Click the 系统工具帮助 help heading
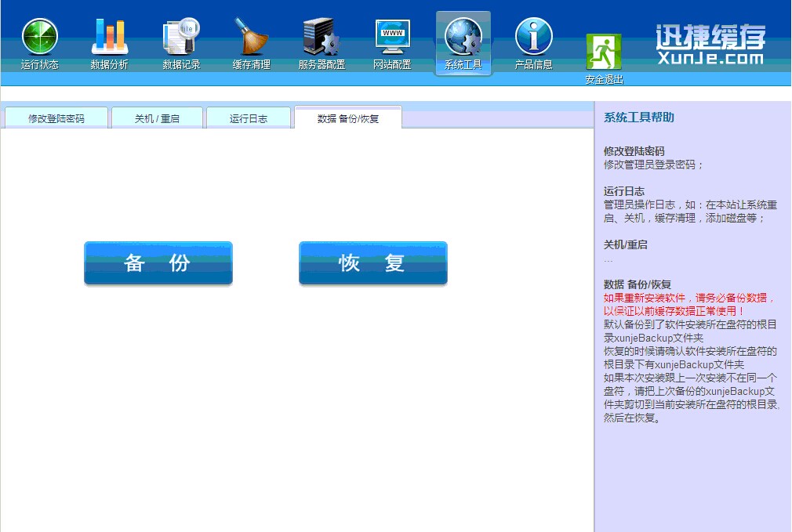 (639, 117)
